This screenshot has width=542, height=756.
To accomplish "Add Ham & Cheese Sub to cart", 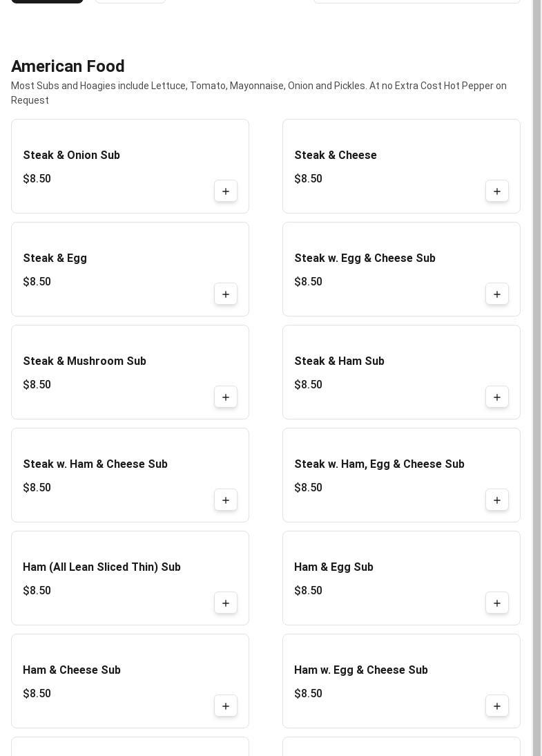I will 226,706.
